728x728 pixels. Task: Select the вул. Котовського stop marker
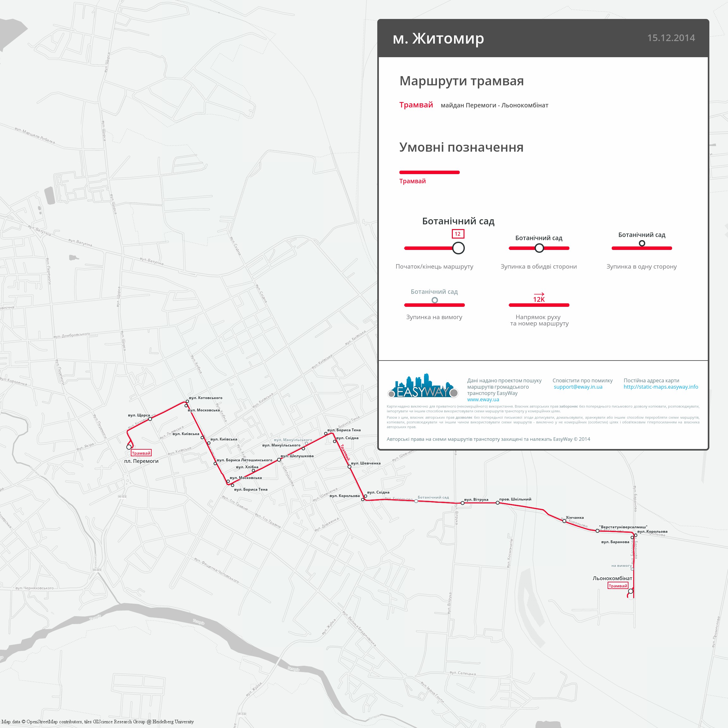tap(187, 401)
